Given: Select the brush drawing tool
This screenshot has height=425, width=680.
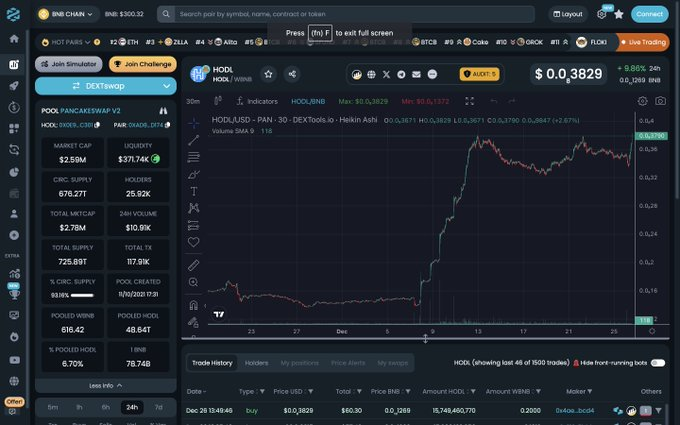Looking at the screenshot, I should (x=193, y=174).
